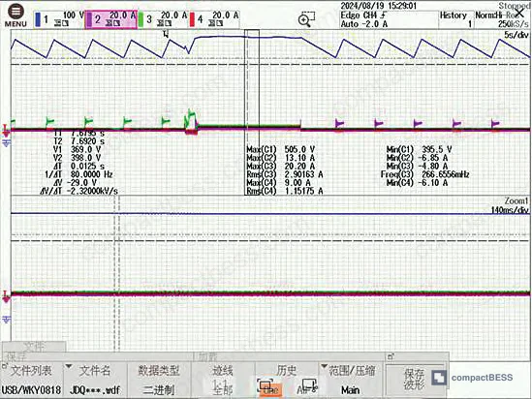The image size is (532, 399).
Task: Click channel 4 probe setting icons
Action: pyautogui.click(x=216, y=23)
